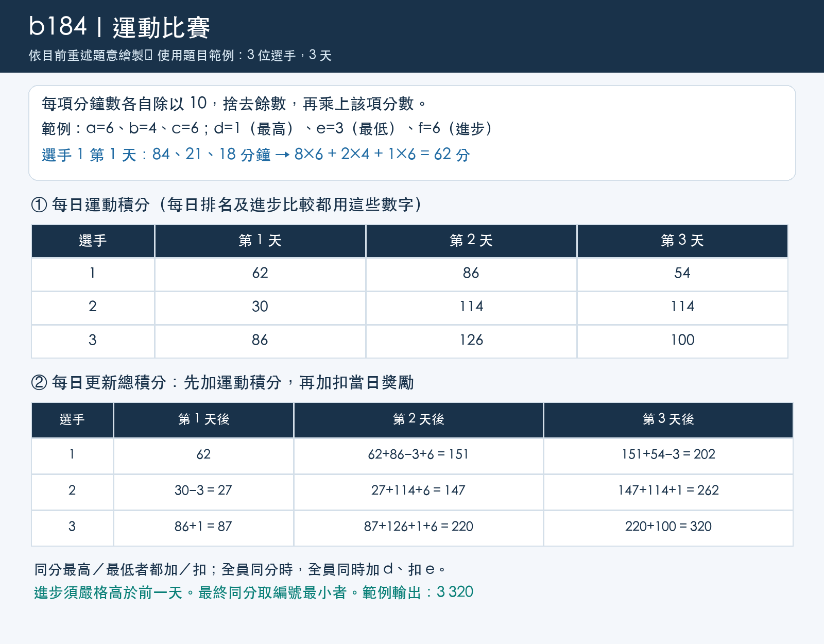This screenshot has width=824, height=644.
Task: Click the "第 3 天後" column header
Action: tap(668, 420)
